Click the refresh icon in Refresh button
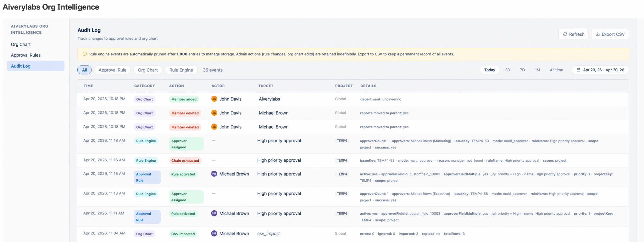 (x=565, y=34)
